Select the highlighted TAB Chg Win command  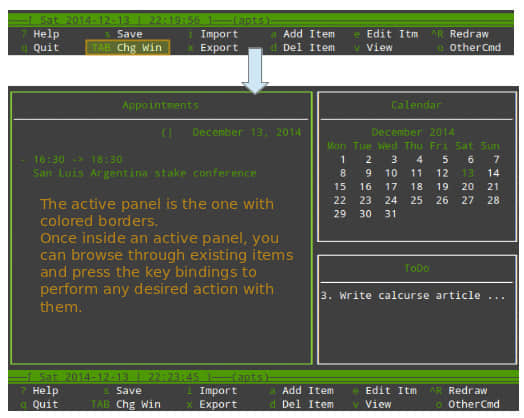[128, 47]
